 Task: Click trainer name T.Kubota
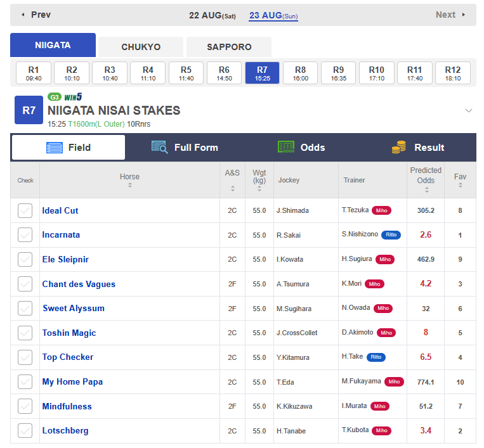point(355,430)
